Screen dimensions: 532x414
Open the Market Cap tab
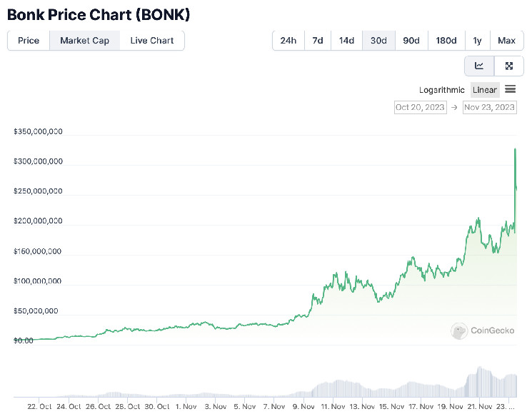point(84,41)
